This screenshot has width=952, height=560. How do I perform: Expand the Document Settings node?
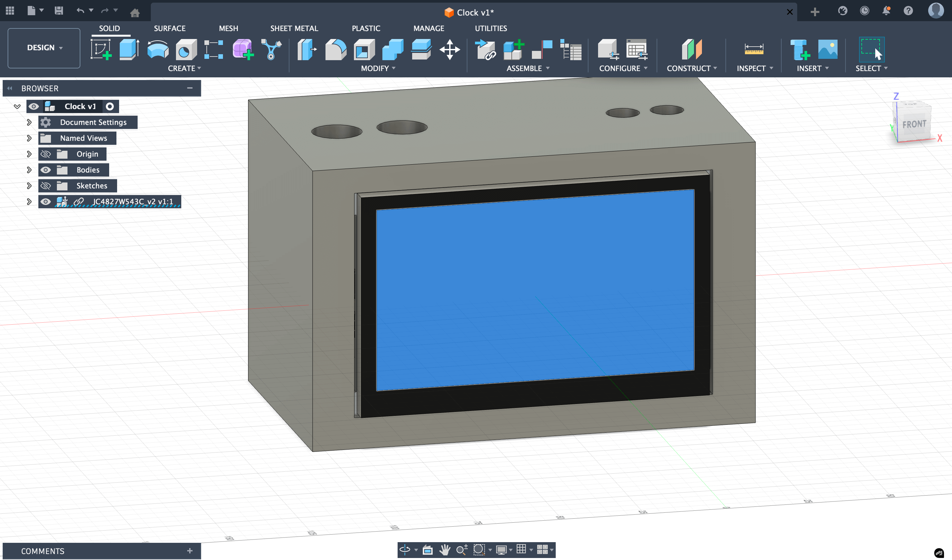point(29,122)
